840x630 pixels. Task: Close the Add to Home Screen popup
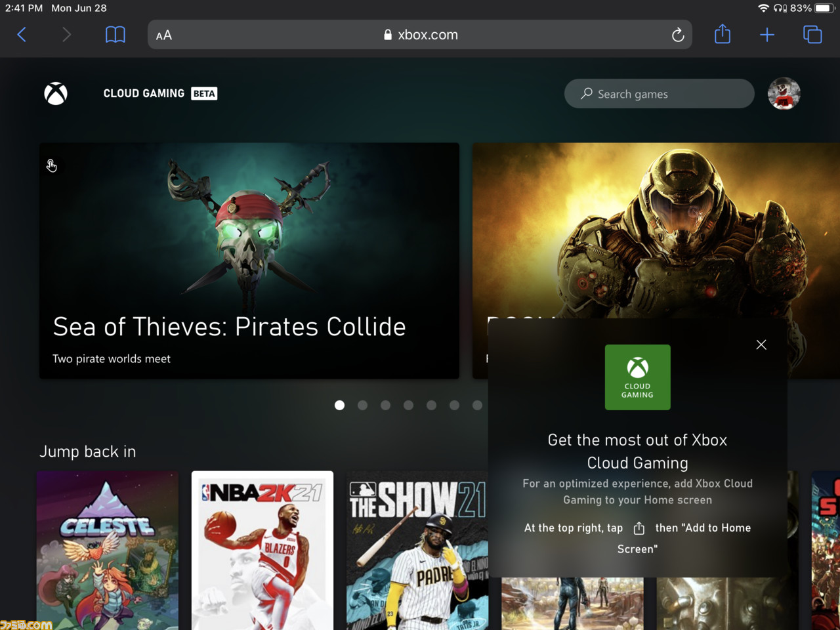click(x=761, y=345)
